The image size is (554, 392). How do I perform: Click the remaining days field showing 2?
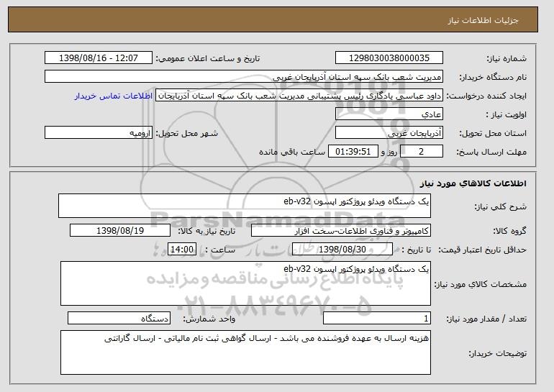pos(421,152)
